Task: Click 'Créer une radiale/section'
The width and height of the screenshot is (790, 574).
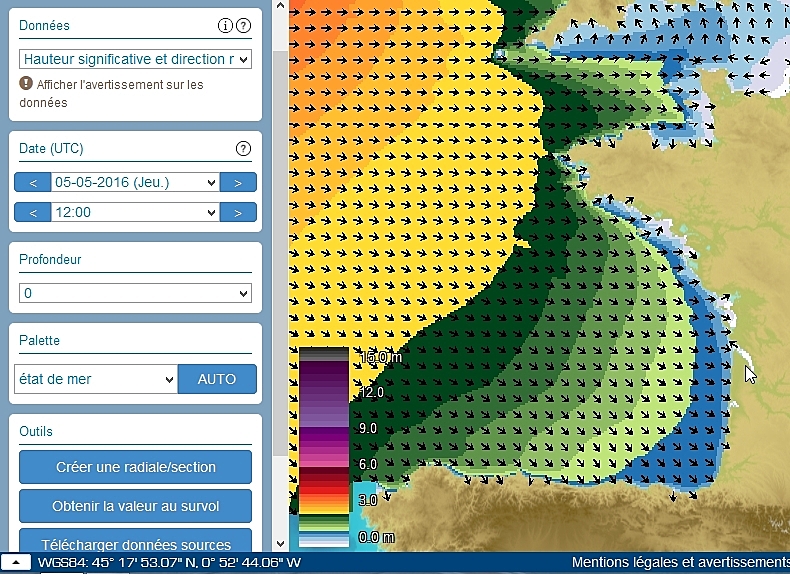Action: click(x=136, y=467)
